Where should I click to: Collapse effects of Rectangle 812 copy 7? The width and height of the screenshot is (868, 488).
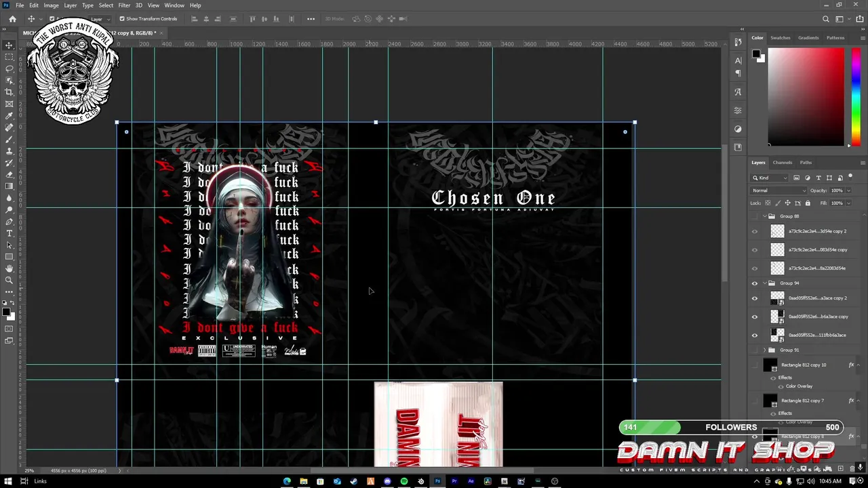click(x=859, y=401)
